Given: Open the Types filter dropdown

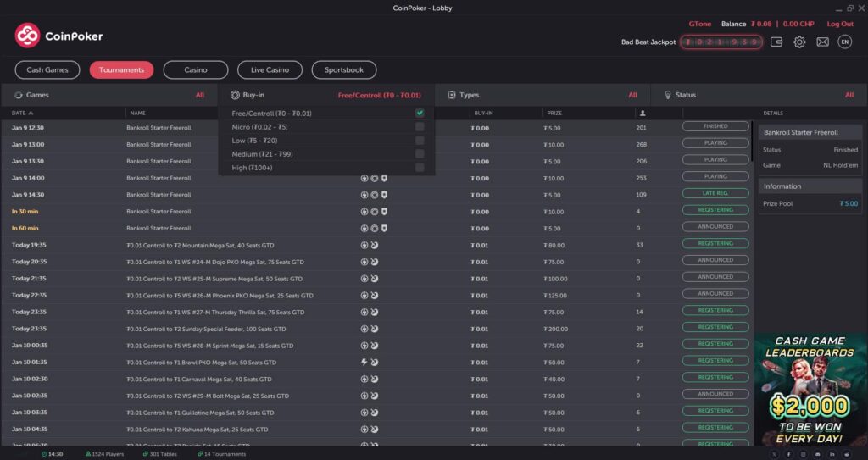Looking at the screenshot, I should point(542,95).
